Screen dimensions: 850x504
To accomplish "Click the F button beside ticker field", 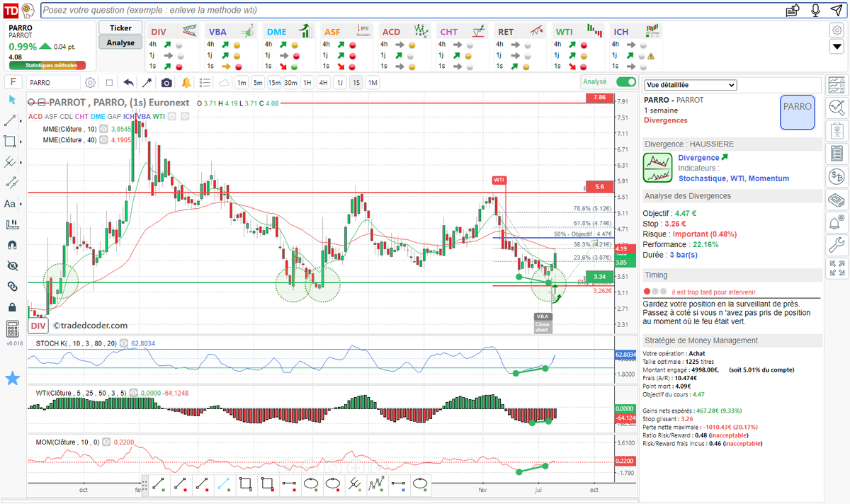I will coord(13,82).
